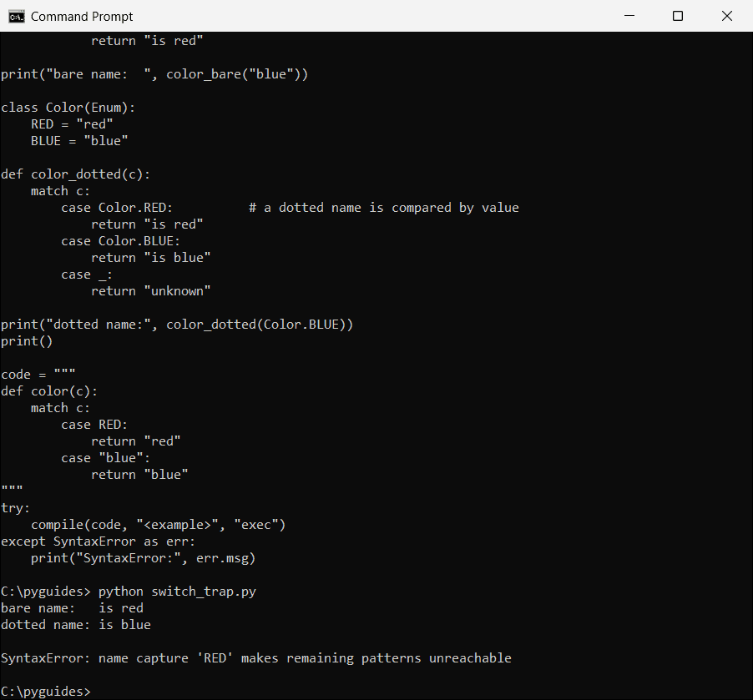Click output line 'dotted name: is blue'
The height and width of the screenshot is (700, 753).
76,625
